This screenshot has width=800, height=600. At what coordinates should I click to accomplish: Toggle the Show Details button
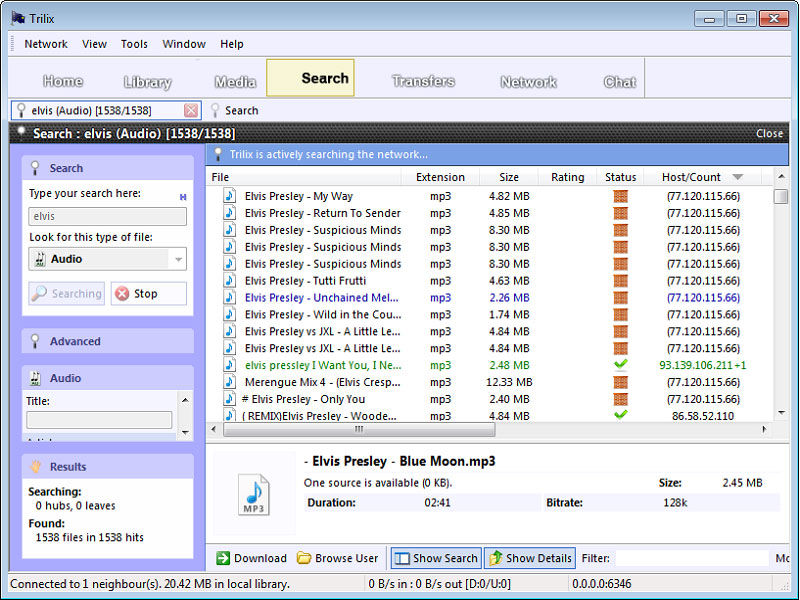click(530, 558)
